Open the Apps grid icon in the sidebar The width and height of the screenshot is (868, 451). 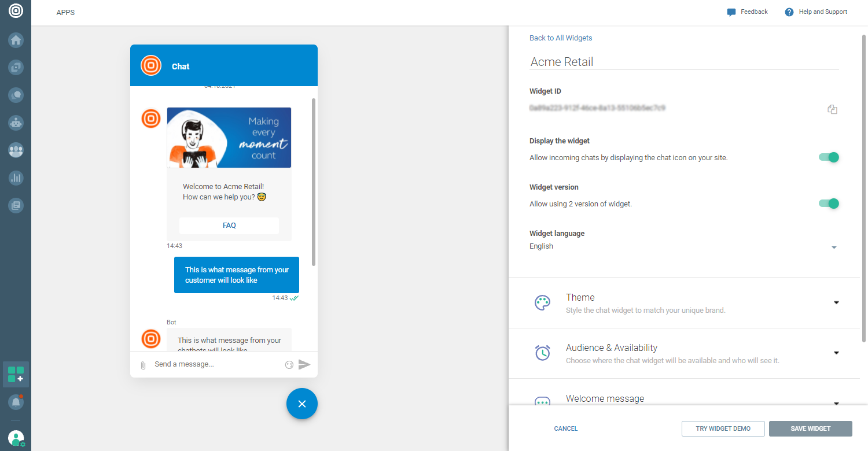[x=16, y=374]
